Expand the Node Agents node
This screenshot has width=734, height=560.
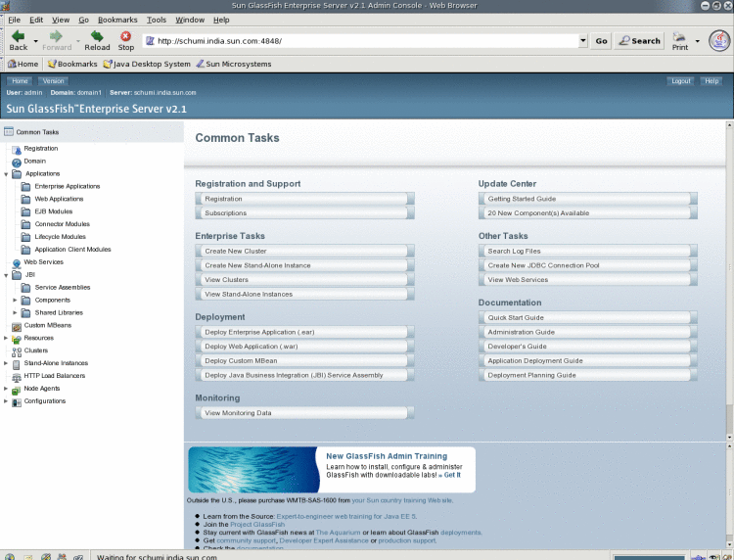coord(6,388)
